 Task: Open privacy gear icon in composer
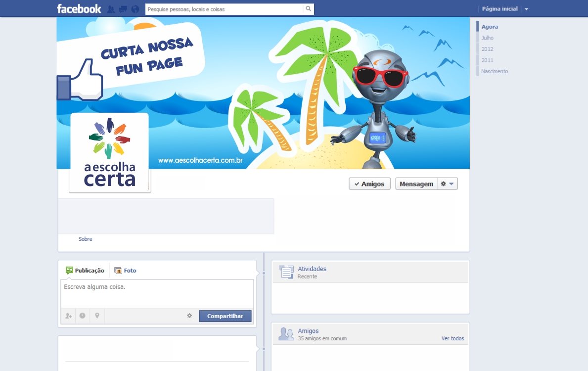coord(189,316)
